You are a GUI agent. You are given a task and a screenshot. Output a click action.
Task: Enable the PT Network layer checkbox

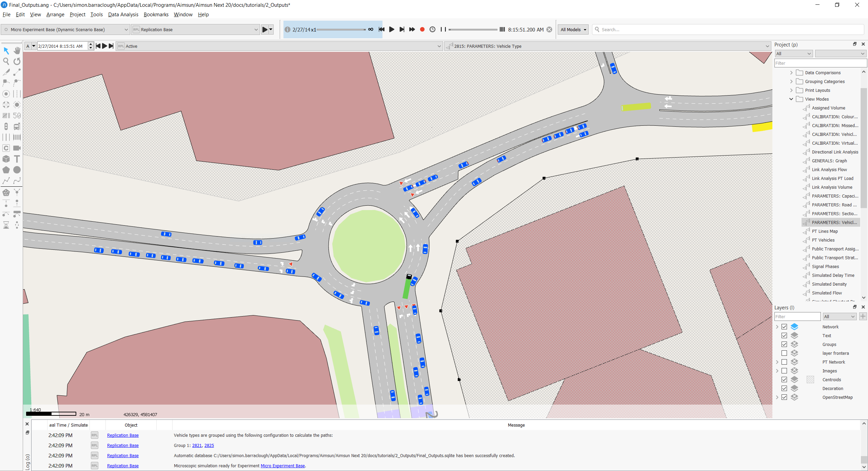click(x=784, y=362)
